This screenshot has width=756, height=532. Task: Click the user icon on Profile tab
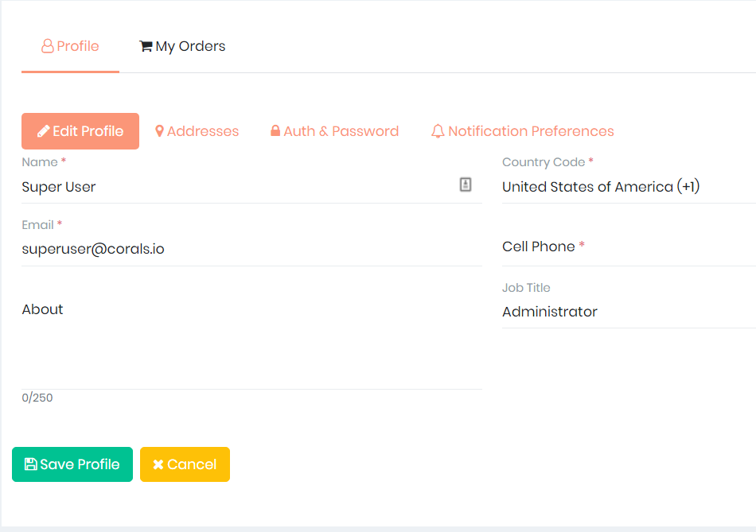pyautogui.click(x=48, y=46)
